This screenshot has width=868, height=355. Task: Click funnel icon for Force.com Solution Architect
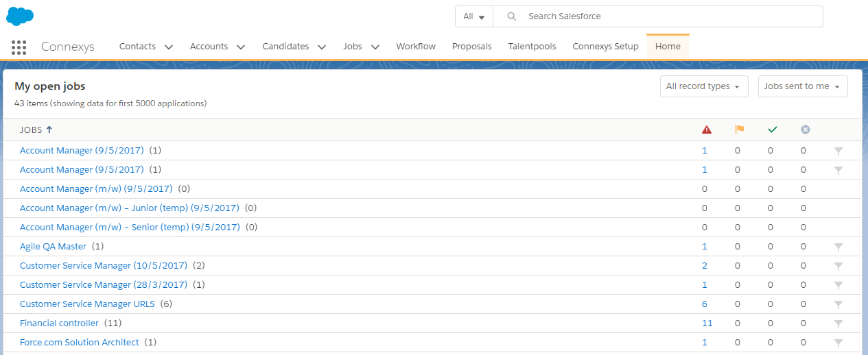pyautogui.click(x=838, y=343)
